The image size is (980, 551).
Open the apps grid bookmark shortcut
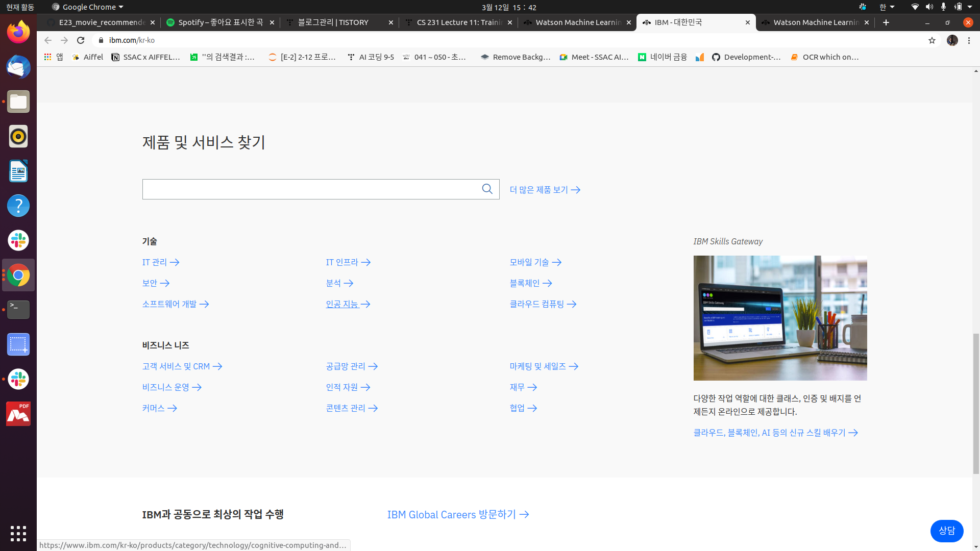pos(53,57)
